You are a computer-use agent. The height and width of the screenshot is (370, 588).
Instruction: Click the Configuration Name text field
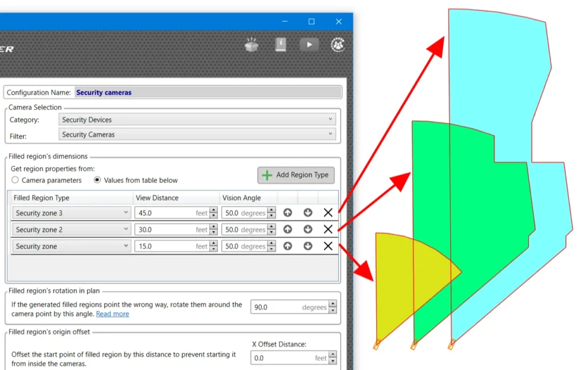click(x=207, y=92)
